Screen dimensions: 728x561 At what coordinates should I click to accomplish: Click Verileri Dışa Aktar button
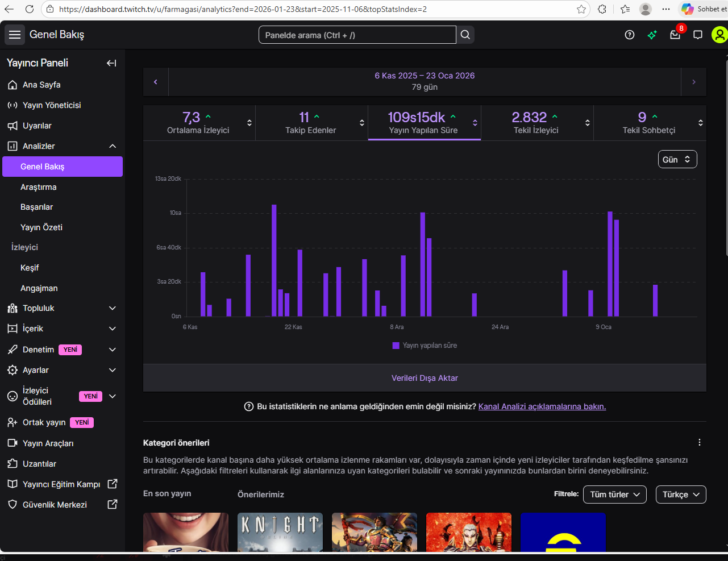pos(425,378)
